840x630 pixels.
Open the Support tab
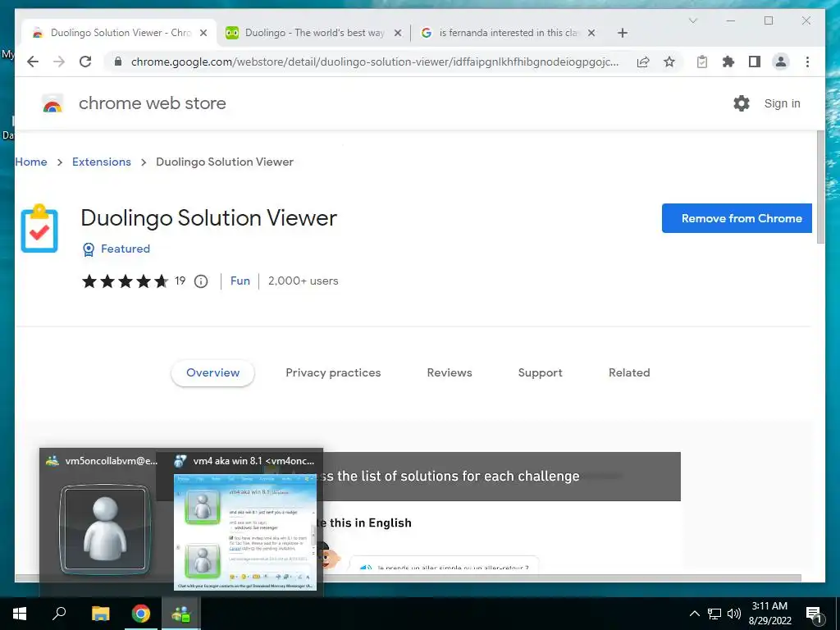[x=540, y=373]
